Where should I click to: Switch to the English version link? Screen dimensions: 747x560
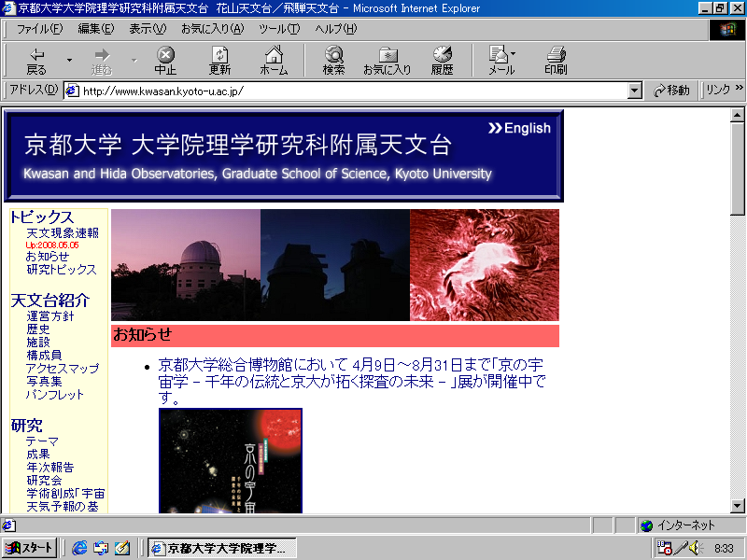(520, 128)
